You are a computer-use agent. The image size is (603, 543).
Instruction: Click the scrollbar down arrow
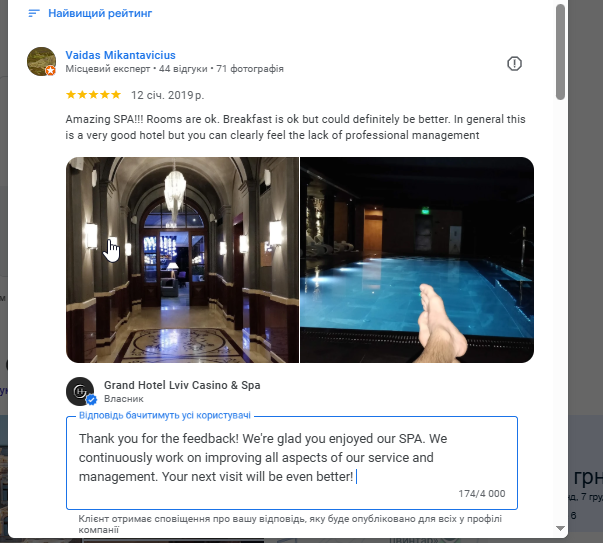click(560, 528)
